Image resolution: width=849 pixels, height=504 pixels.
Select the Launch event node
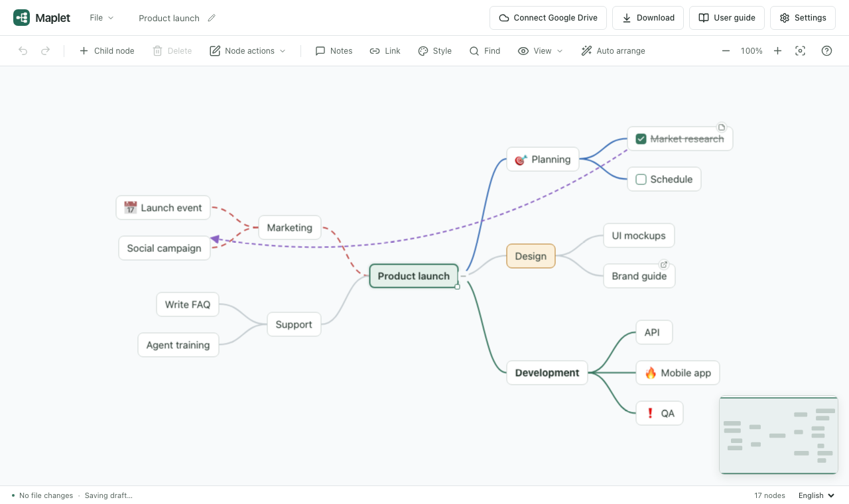(163, 208)
